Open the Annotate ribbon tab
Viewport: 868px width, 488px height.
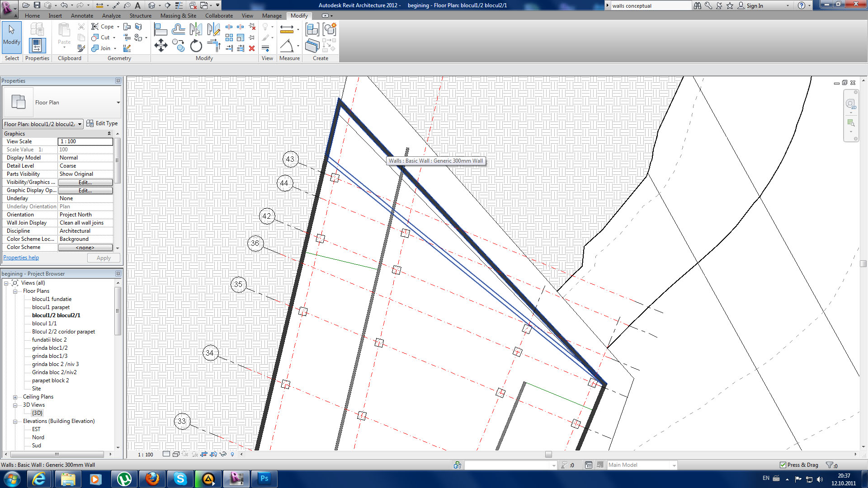click(x=82, y=15)
